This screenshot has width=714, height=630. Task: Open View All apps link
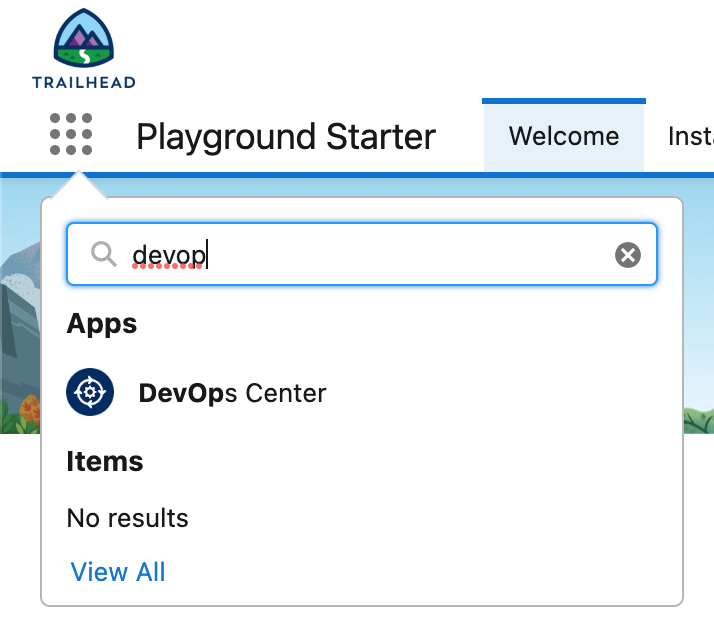coord(118,572)
